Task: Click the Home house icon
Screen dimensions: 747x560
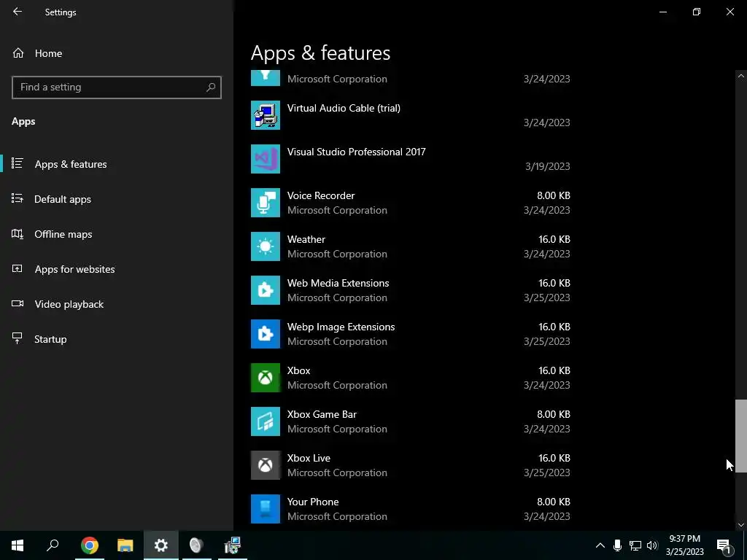Action: [18, 53]
